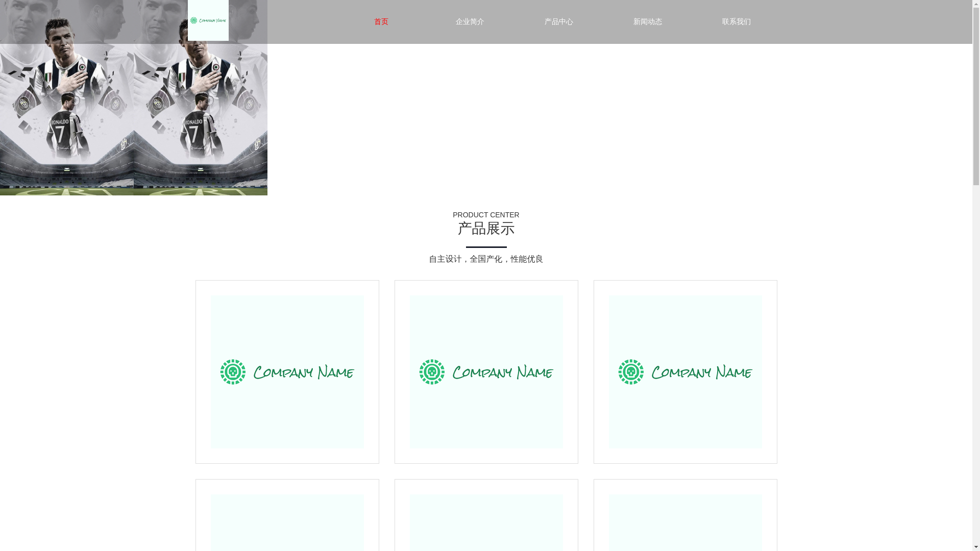Open middle product card in second row
The width and height of the screenshot is (980, 551).
486,515
